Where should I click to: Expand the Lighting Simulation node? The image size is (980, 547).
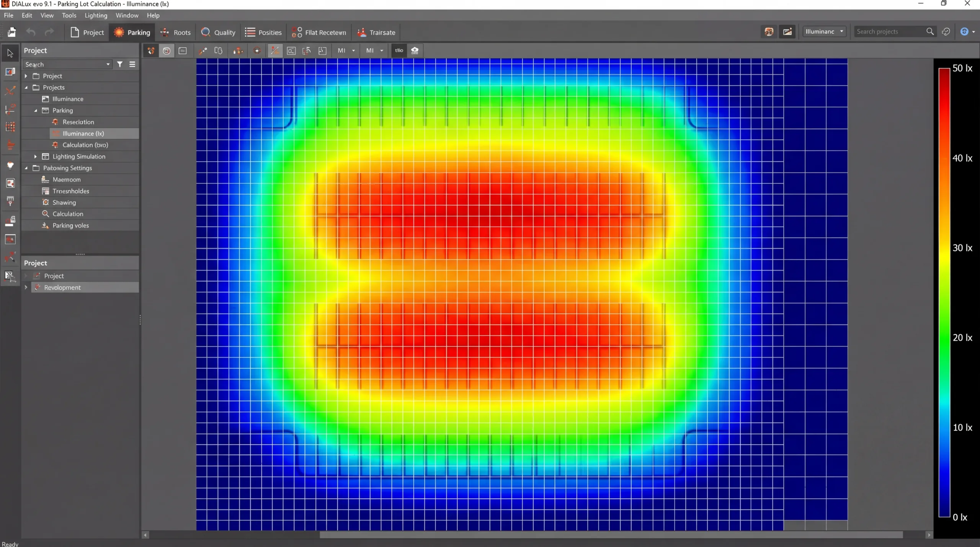point(36,156)
